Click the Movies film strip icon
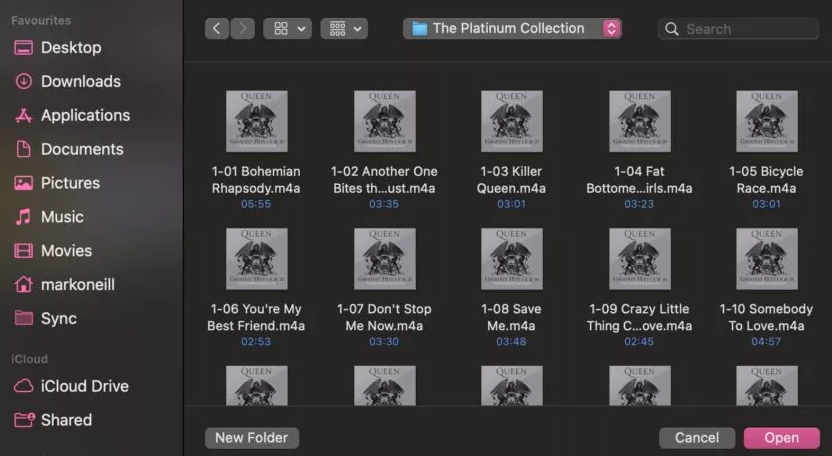The width and height of the screenshot is (832, 456). tap(23, 251)
